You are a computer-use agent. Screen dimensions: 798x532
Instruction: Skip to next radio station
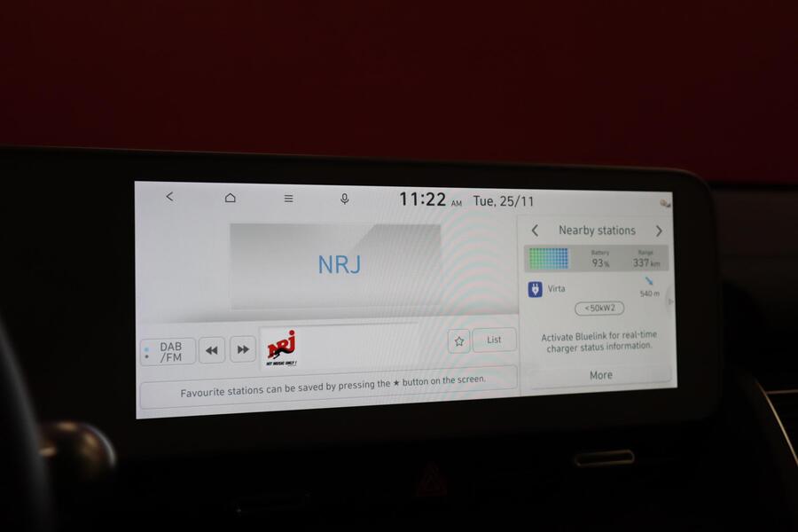click(x=243, y=350)
